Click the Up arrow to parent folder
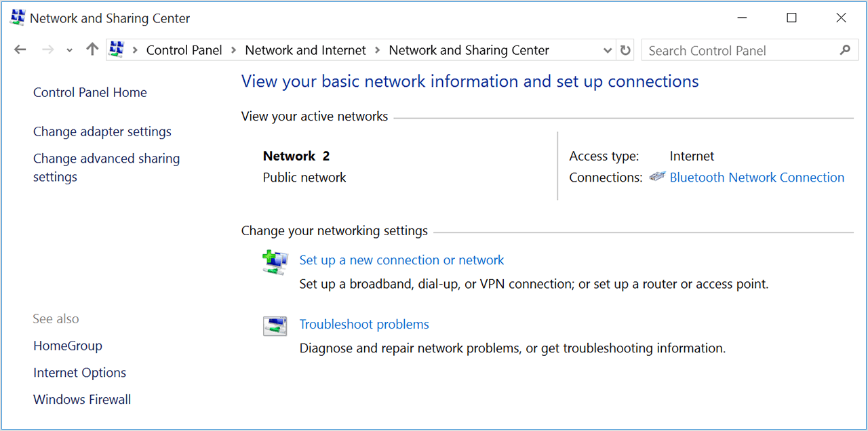This screenshot has height=431, width=868. point(92,50)
